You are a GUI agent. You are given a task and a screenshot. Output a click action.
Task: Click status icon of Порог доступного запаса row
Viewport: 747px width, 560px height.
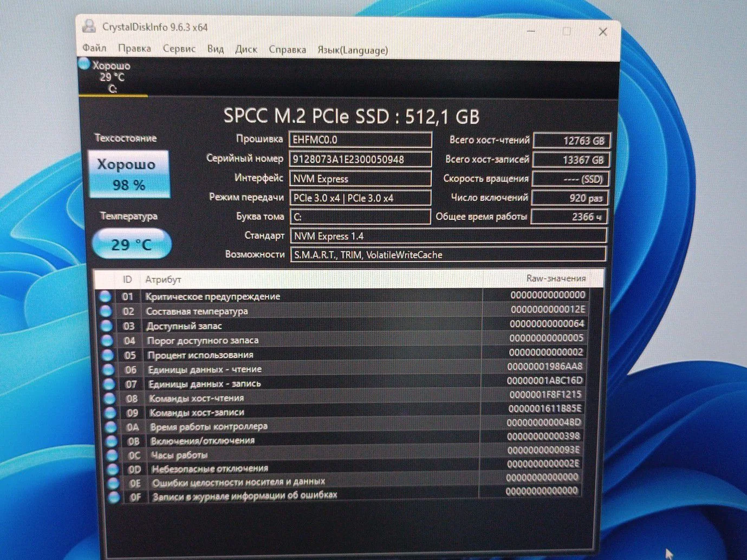[x=107, y=341]
